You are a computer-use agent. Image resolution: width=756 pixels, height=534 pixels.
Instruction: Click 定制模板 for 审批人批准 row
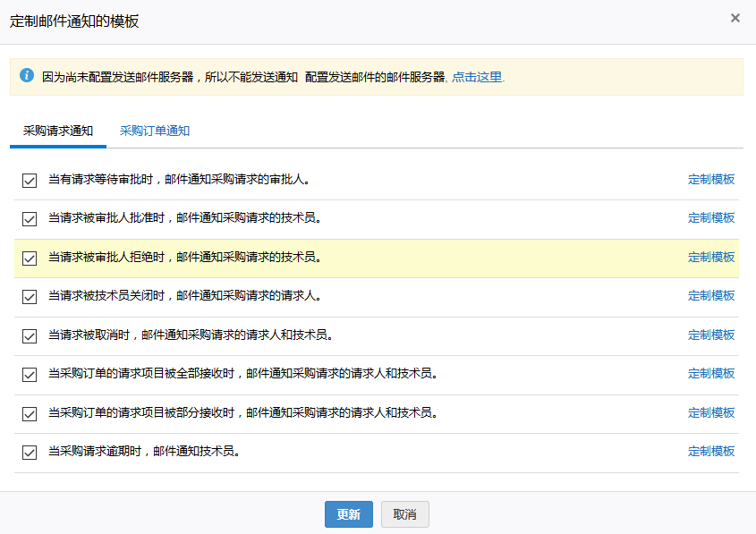(x=710, y=217)
